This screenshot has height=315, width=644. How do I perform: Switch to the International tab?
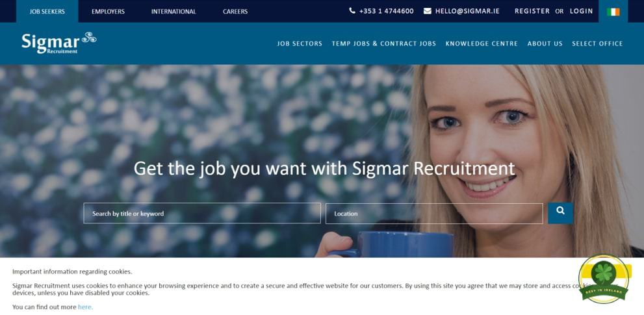pos(174,12)
